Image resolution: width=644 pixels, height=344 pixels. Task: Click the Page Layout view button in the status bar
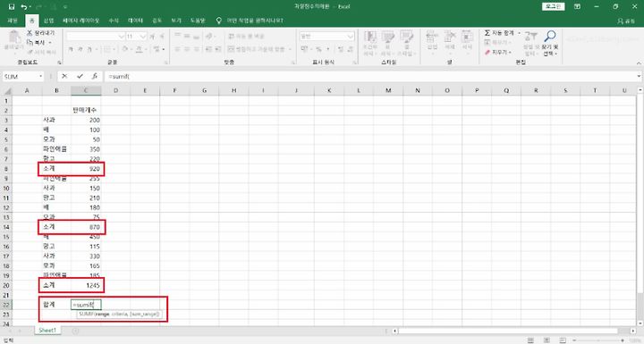[x=547, y=340]
